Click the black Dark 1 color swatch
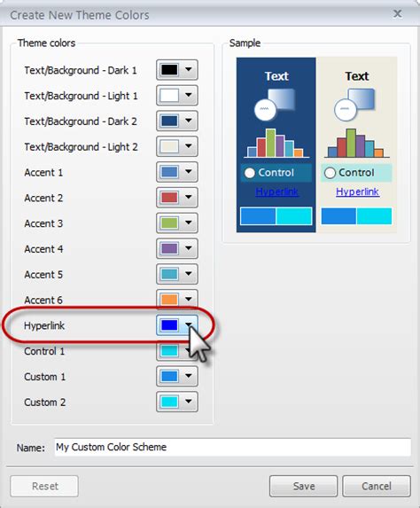This screenshot has width=420, height=508. (169, 69)
